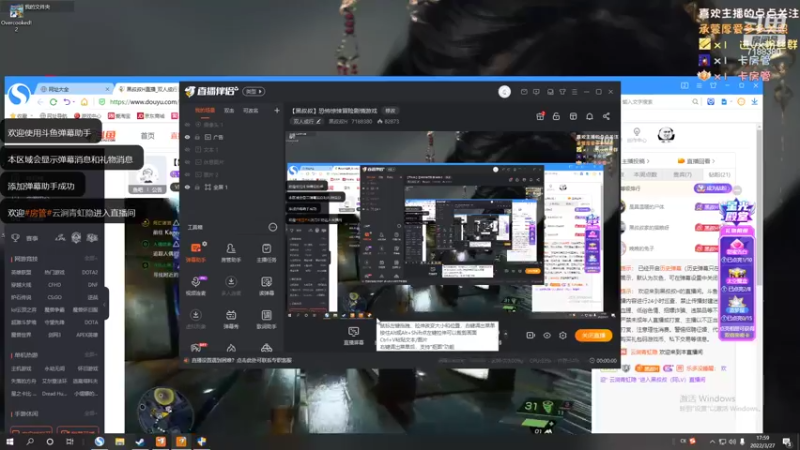Expand 全部 in the 单机热游 section

(x=90, y=355)
